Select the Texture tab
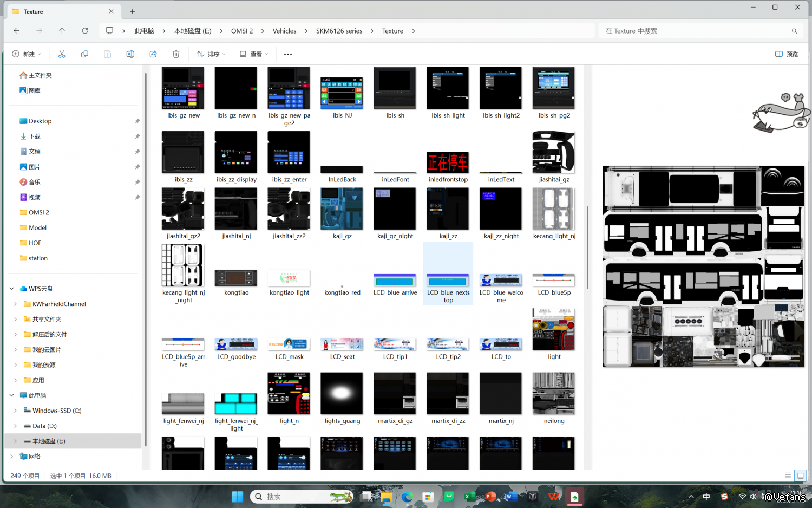Viewport: 812px width, 508px height. 60,11
